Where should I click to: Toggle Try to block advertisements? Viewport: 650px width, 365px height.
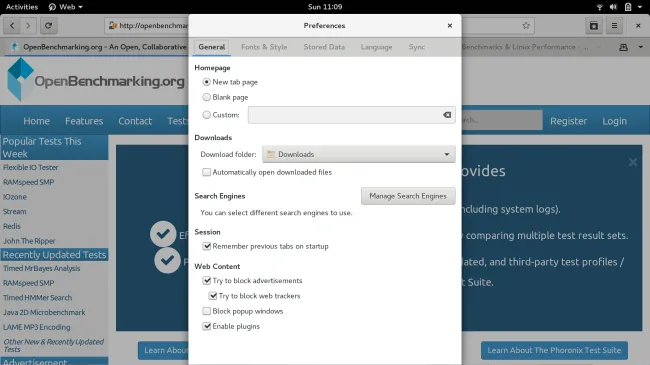click(206, 281)
